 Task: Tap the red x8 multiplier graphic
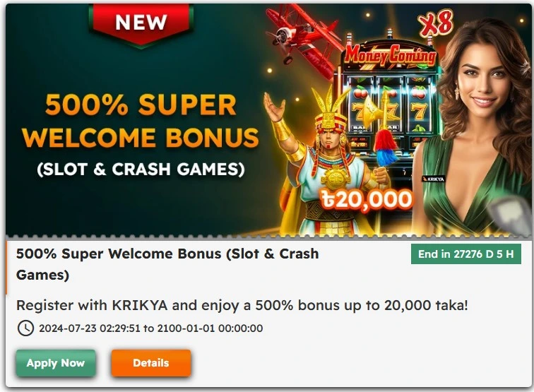click(x=437, y=23)
